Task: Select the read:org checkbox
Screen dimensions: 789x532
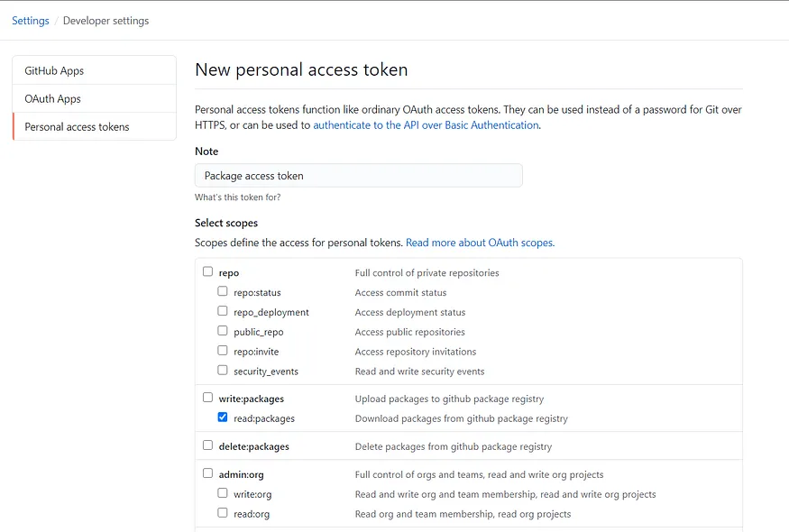Action: [x=223, y=513]
